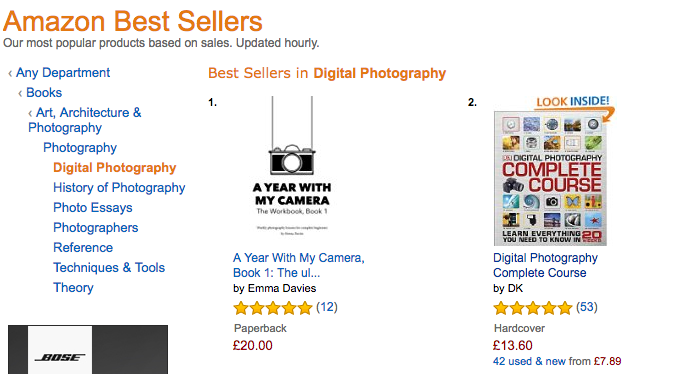Viewport: 677px width, 374px height.
Task: Open A Year With My Camera title link
Action: click(299, 265)
